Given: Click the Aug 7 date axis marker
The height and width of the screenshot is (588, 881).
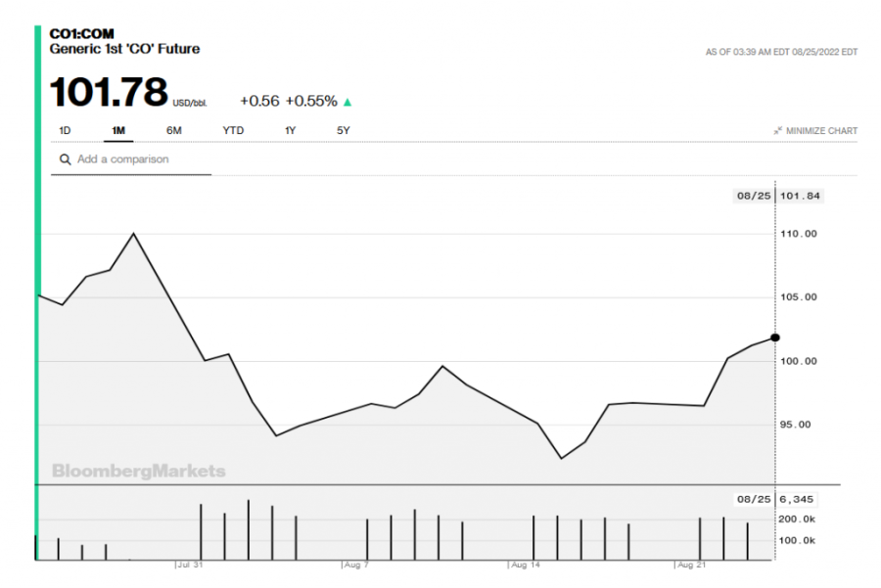Looking at the screenshot, I should coord(356,565).
